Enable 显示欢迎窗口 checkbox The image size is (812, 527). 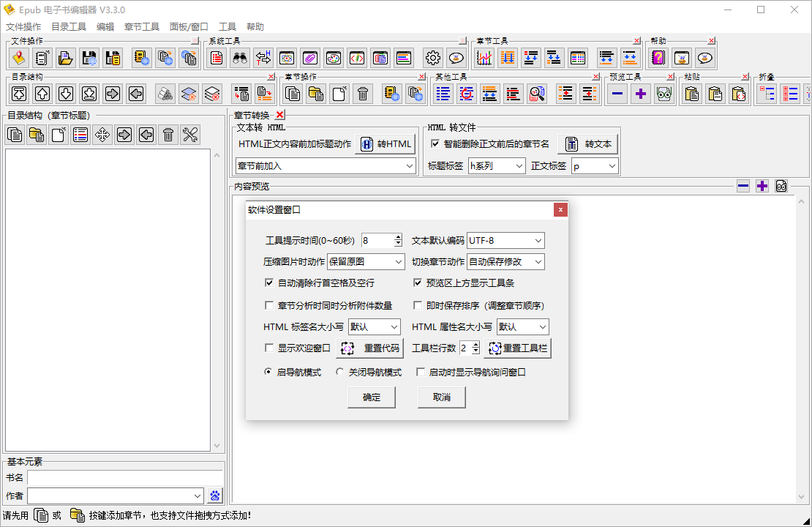click(x=268, y=348)
